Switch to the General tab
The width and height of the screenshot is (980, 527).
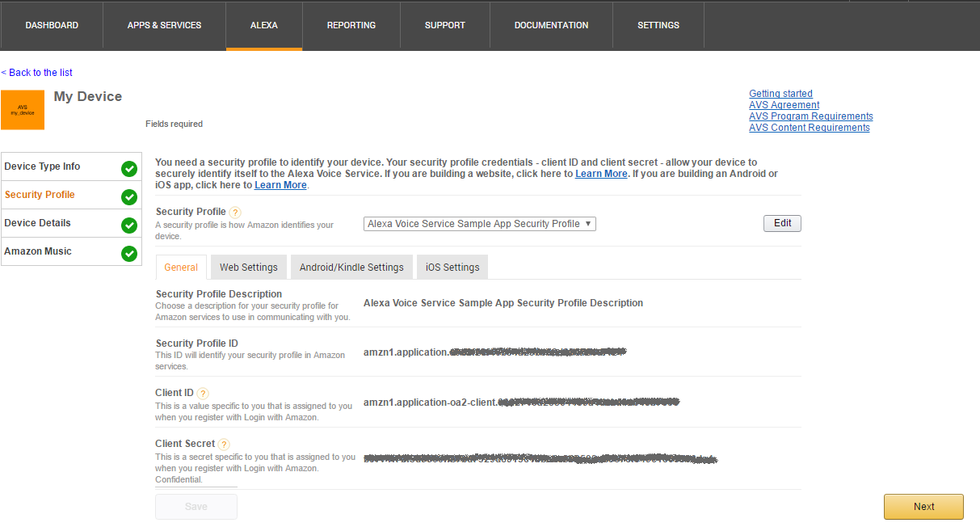point(181,268)
